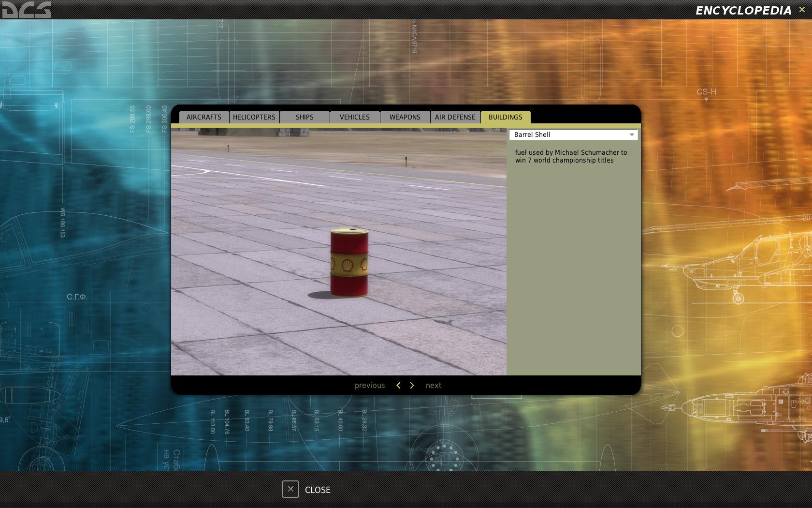812x508 pixels.
Task: Open the HELICOPTERS tab
Action: click(x=254, y=117)
